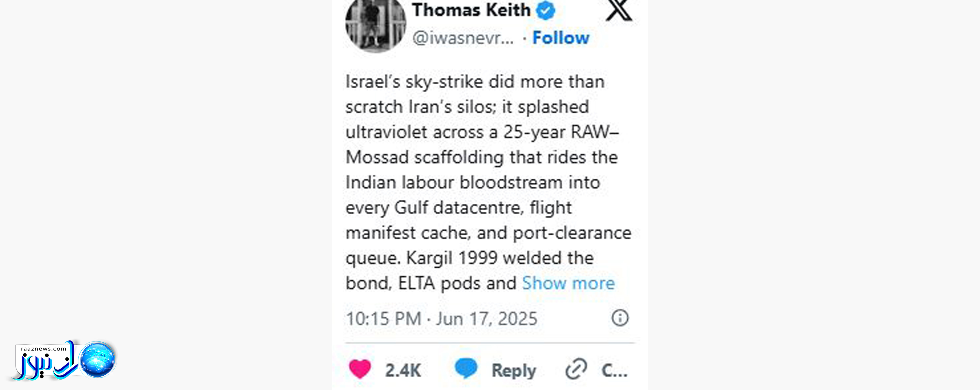The width and height of the screenshot is (980, 390).
Task: Like the tweet with heart icon
Action: [359, 369]
